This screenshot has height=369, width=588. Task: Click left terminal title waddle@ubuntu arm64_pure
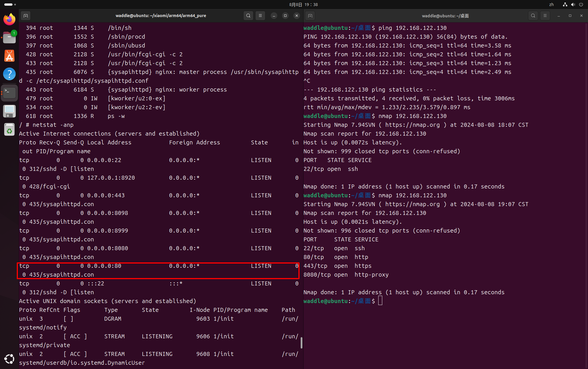pyautogui.click(x=161, y=16)
